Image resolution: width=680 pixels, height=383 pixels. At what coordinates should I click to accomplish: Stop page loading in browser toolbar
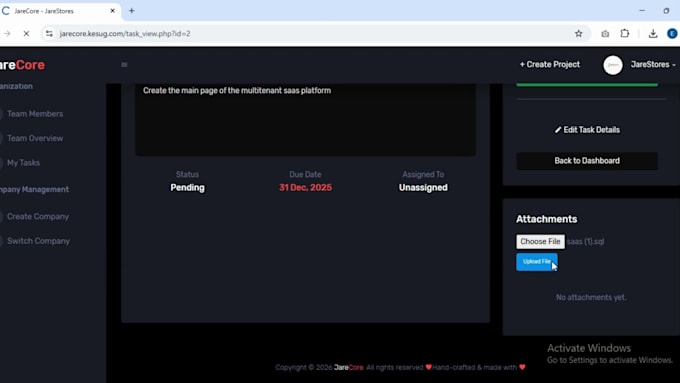[26, 33]
